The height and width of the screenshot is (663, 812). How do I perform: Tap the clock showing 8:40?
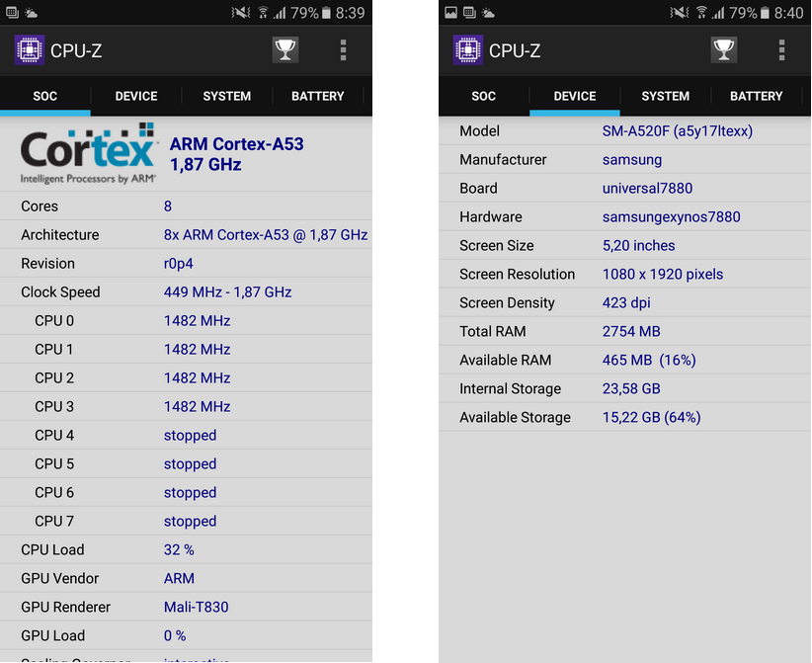[x=788, y=13]
